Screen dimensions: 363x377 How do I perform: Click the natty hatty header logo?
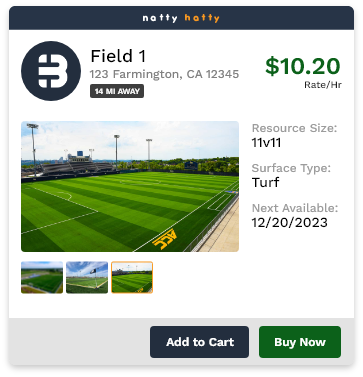point(181,18)
